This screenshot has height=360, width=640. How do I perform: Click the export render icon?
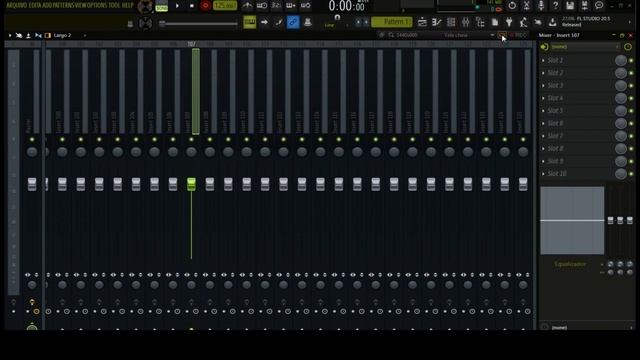pyautogui.click(x=584, y=5)
